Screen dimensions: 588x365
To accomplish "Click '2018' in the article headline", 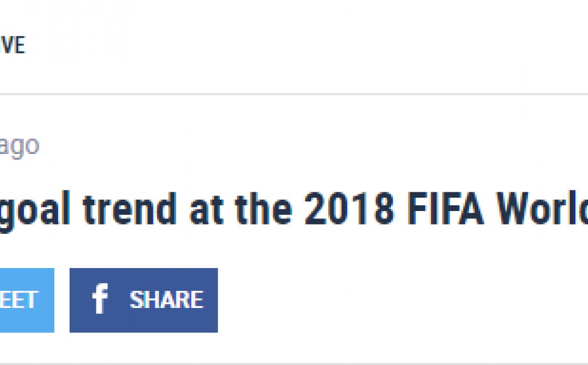I will [x=349, y=208].
